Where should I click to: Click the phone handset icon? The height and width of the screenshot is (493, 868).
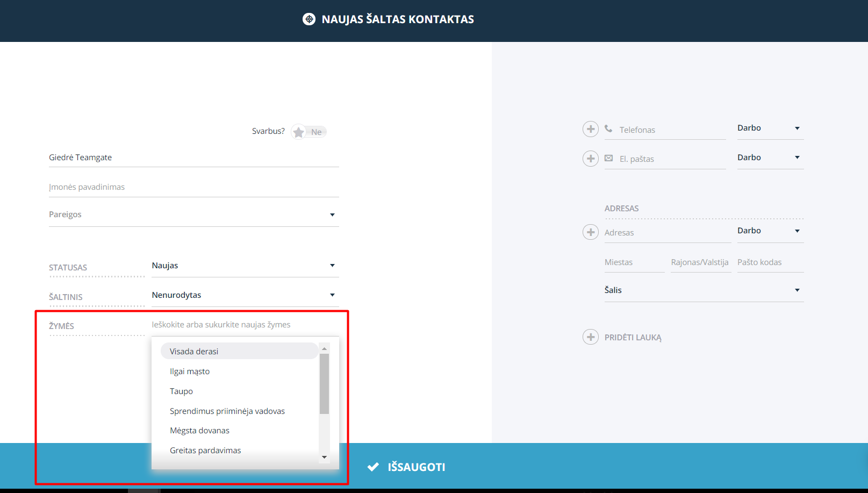[x=608, y=128]
